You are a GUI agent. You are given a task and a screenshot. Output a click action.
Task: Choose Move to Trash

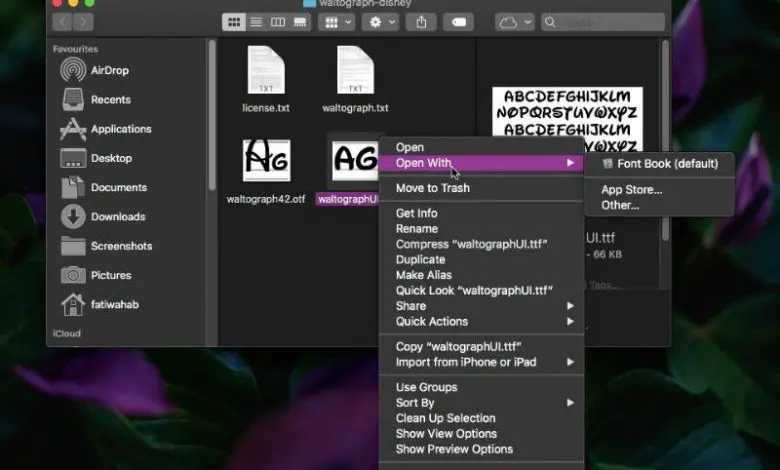click(x=481, y=188)
